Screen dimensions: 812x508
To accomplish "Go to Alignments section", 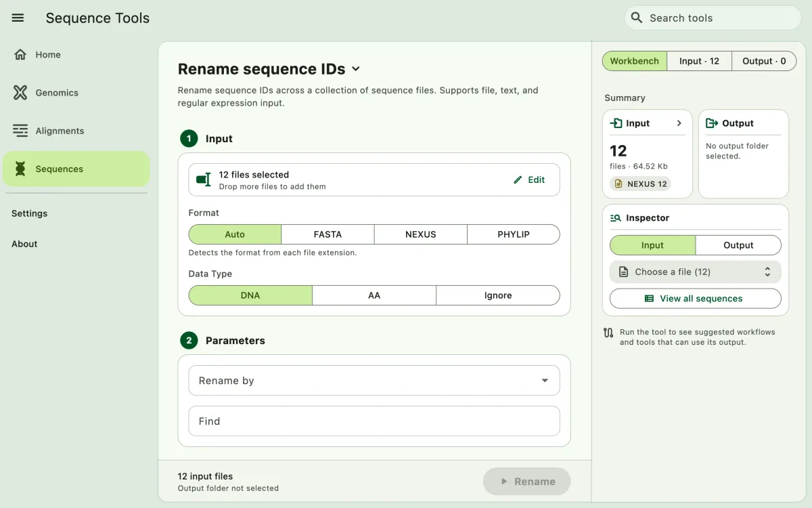I will tap(76, 131).
